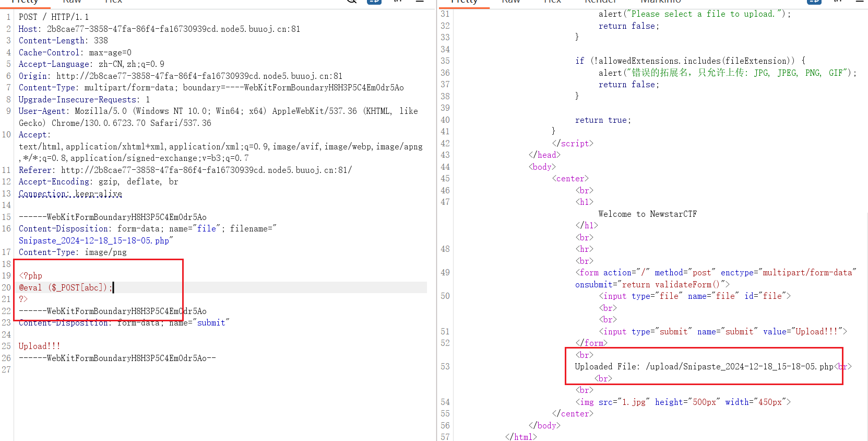Click the Accept-Language header line

pyautogui.click(x=91, y=64)
